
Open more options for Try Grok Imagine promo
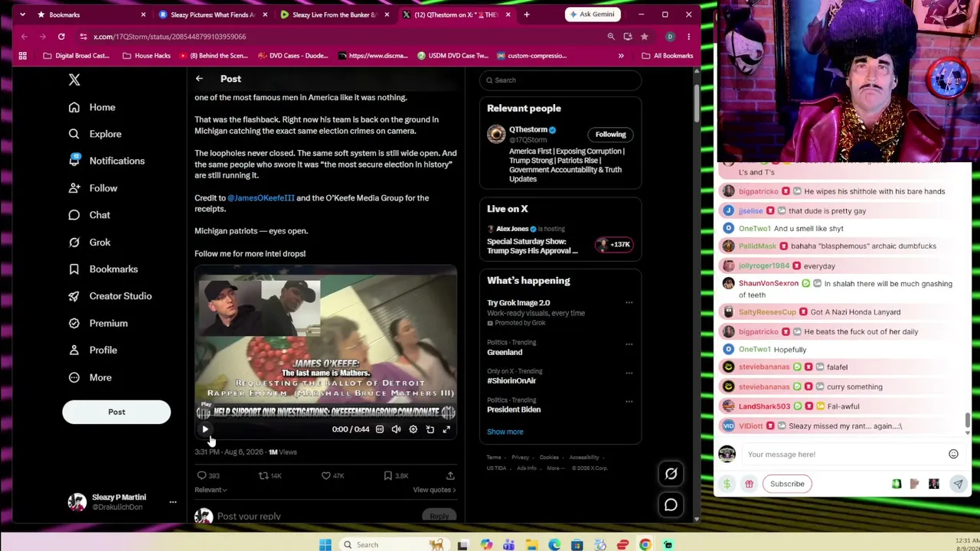(x=629, y=303)
